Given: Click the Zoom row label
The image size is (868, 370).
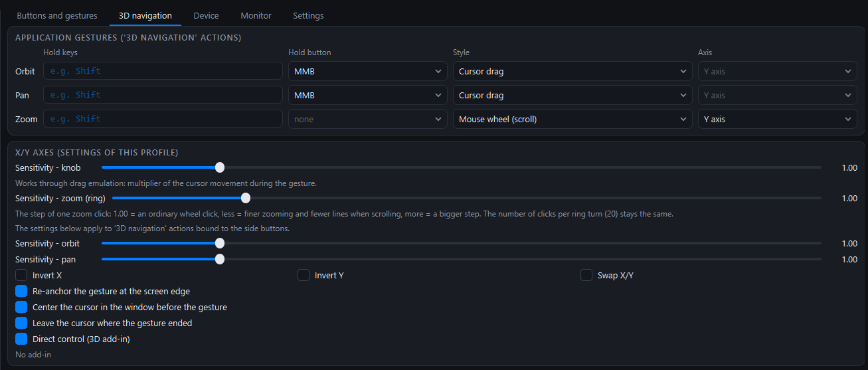Looking at the screenshot, I should (x=27, y=119).
